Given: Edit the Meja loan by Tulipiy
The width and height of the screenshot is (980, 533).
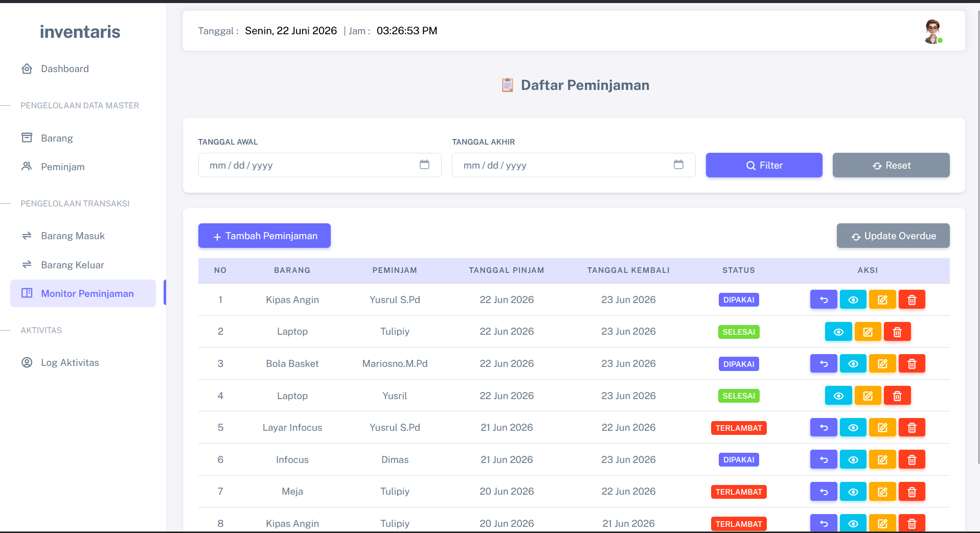Looking at the screenshot, I should [882, 492].
